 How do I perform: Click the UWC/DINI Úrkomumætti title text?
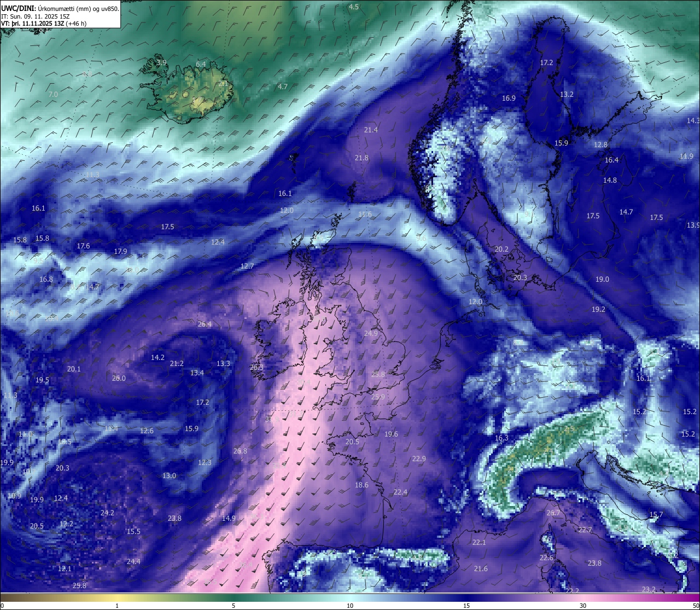coord(60,9)
